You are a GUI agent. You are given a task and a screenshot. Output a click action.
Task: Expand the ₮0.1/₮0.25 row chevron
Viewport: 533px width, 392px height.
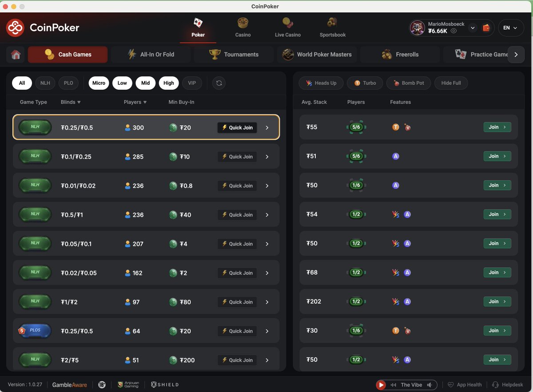(267, 157)
